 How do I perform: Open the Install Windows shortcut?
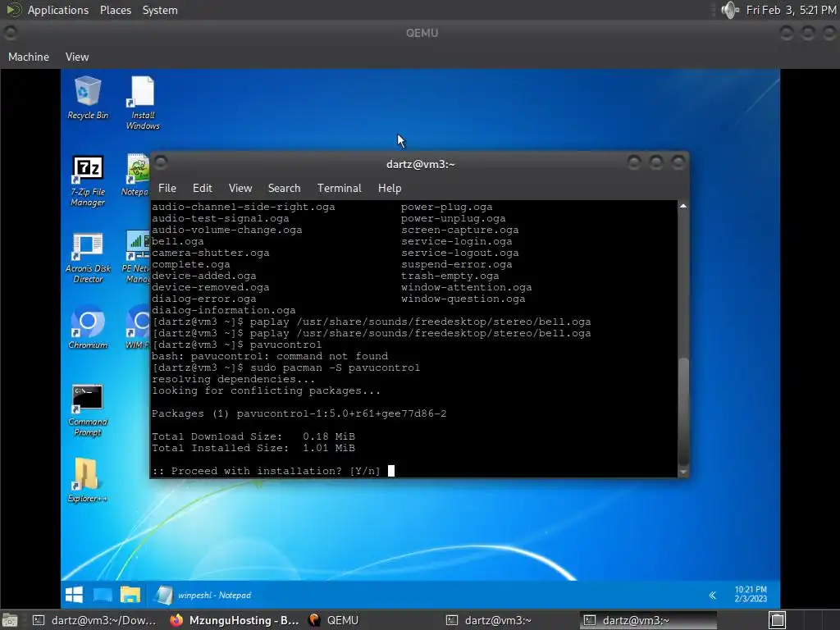(x=143, y=103)
